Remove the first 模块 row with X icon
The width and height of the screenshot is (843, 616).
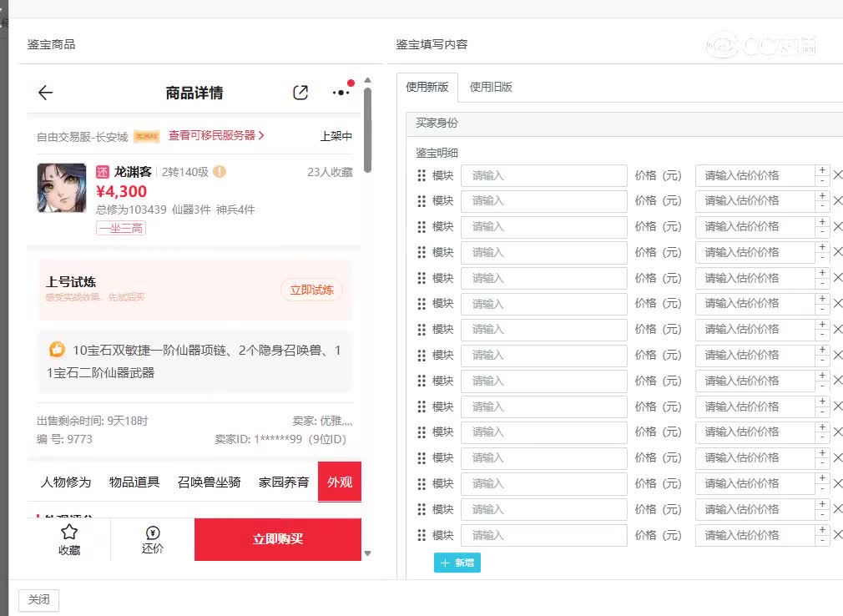(x=837, y=175)
